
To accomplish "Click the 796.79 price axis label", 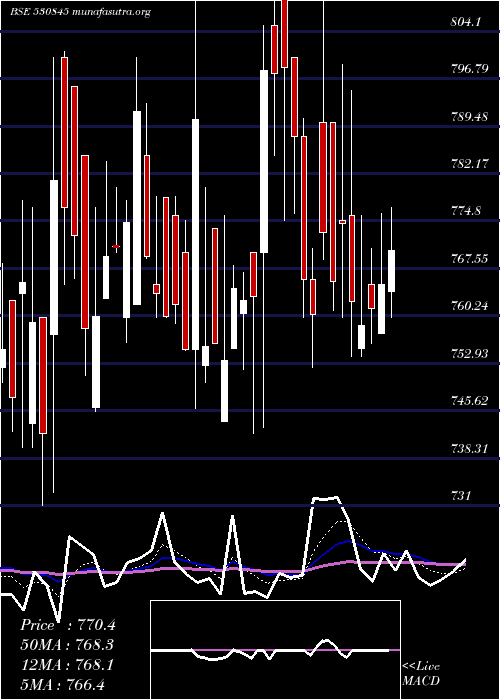I will (x=469, y=69).
